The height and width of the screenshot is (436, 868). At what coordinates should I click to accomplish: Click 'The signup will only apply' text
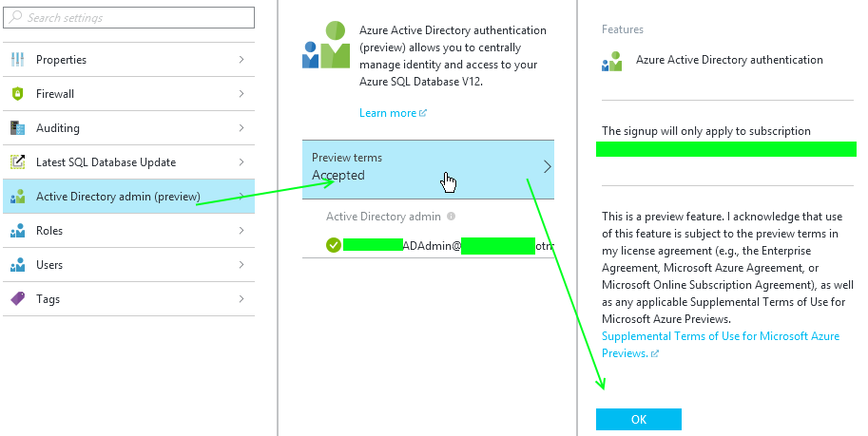pyautogui.click(x=705, y=131)
